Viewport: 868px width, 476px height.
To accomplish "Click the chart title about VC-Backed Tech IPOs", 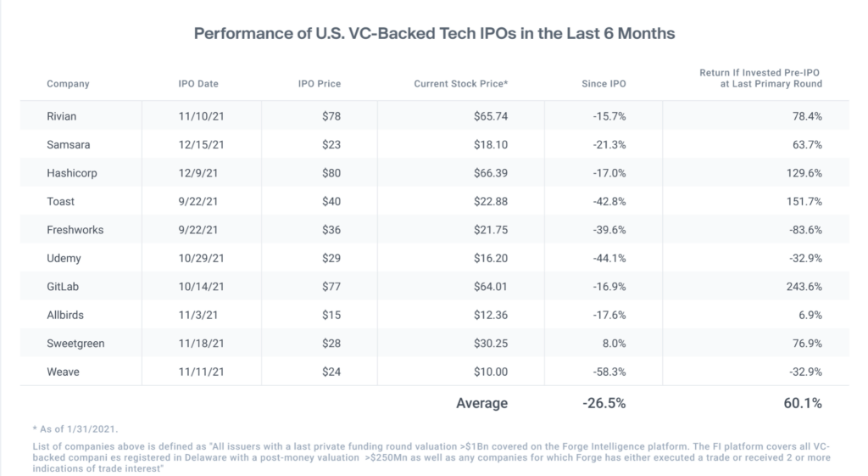I will 434,33.
